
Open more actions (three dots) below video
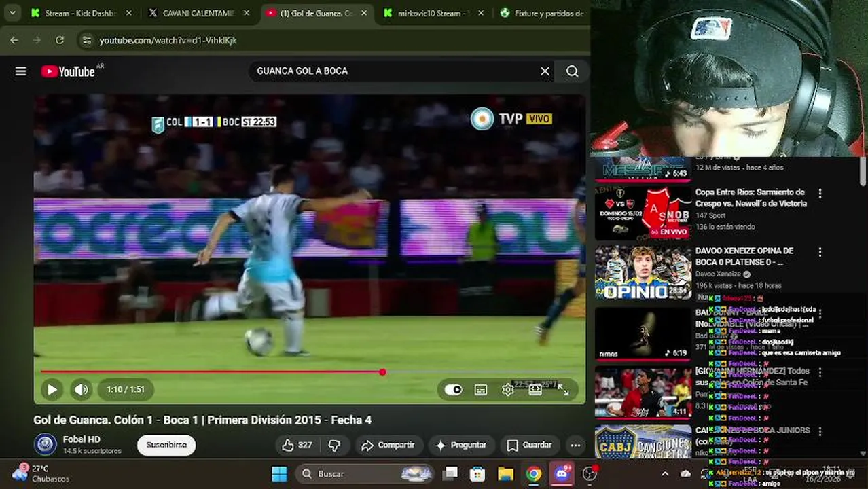[575, 446]
